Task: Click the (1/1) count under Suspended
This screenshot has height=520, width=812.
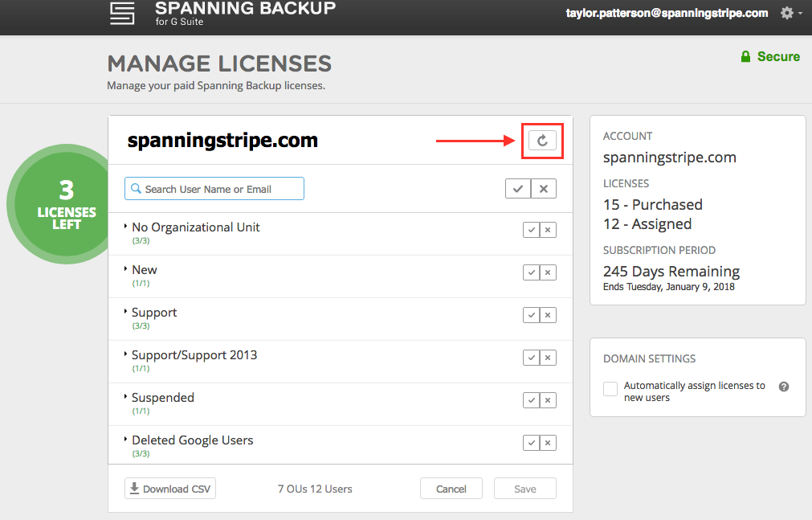Action: [141, 411]
